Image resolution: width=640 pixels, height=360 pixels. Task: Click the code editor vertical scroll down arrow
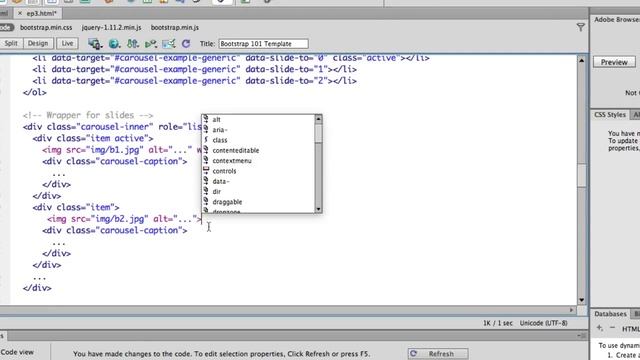[581, 300]
